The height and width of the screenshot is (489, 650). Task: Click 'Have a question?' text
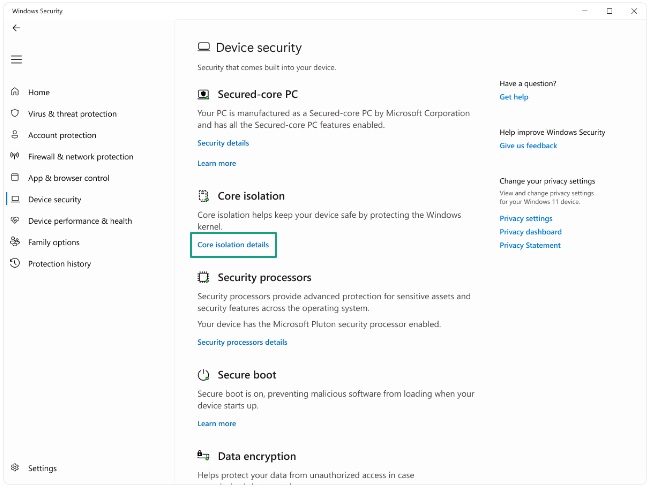[x=528, y=84]
